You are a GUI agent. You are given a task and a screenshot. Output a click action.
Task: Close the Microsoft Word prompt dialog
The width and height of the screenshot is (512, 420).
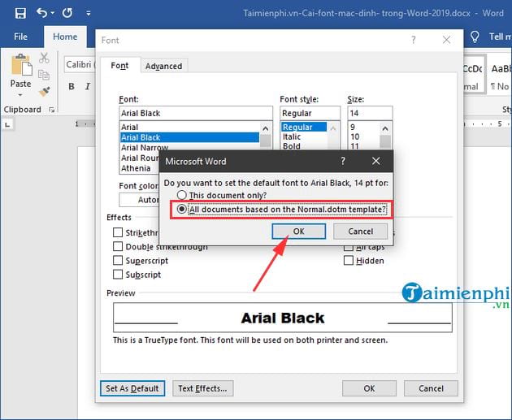(x=375, y=161)
